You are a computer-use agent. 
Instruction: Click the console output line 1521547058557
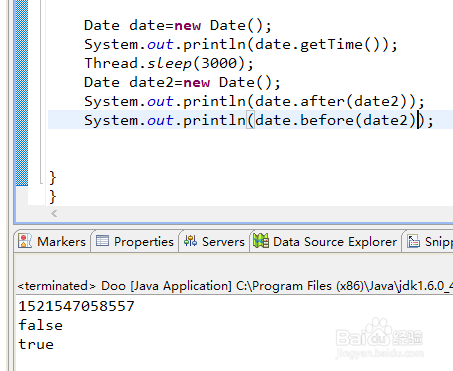click(76, 306)
